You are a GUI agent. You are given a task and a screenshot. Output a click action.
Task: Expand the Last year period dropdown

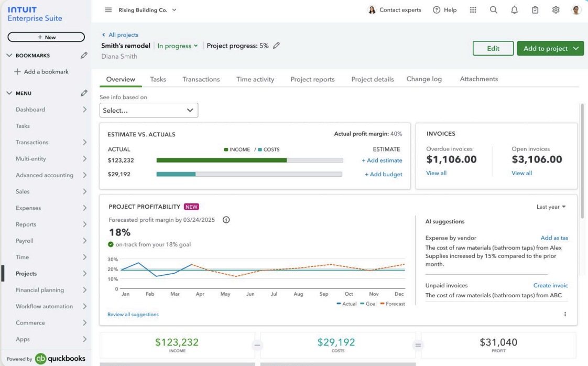(x=551, y=207)
